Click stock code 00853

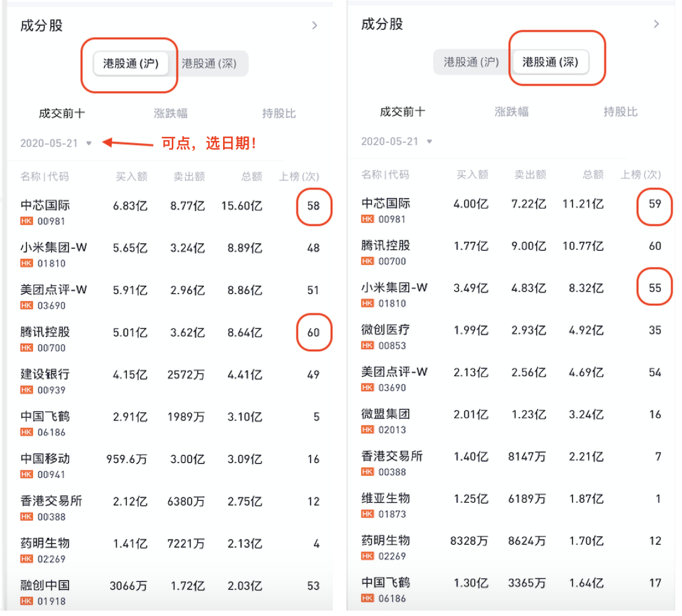click(x=392, y=346)
